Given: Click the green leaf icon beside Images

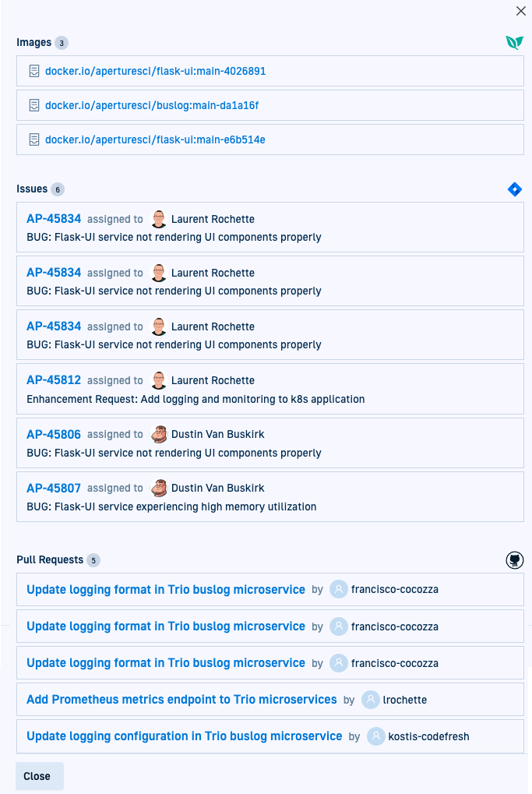Looking at the screenshot, I should [514, 43].
